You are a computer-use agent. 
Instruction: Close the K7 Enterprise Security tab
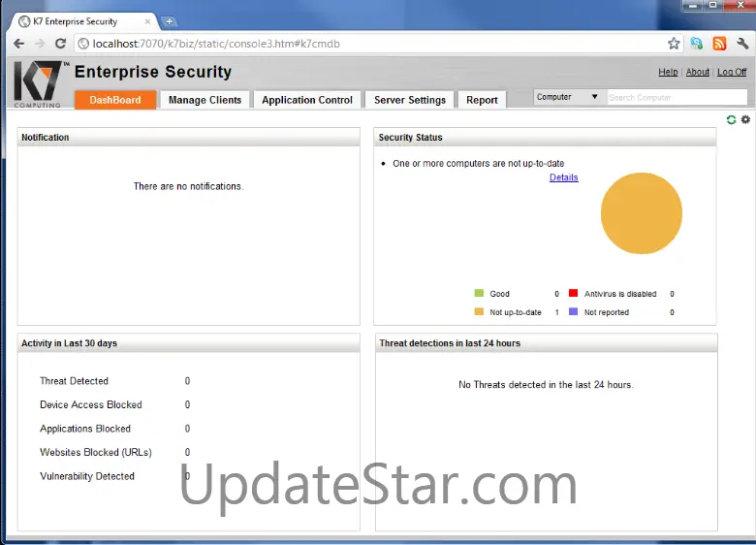click(147, 21)
